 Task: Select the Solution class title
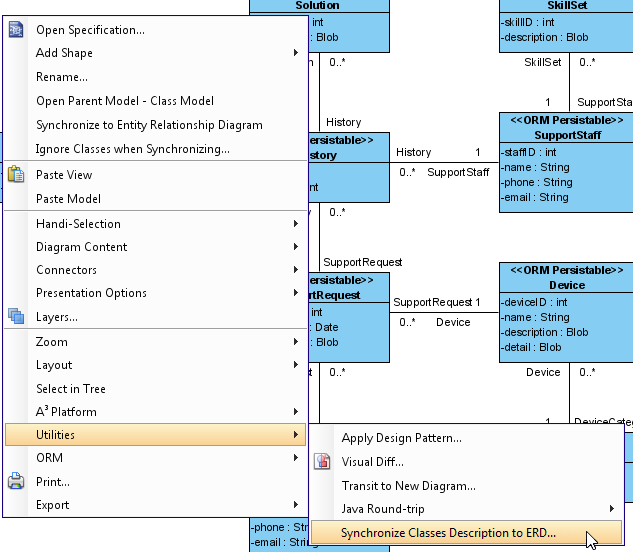tap(317, 5)
